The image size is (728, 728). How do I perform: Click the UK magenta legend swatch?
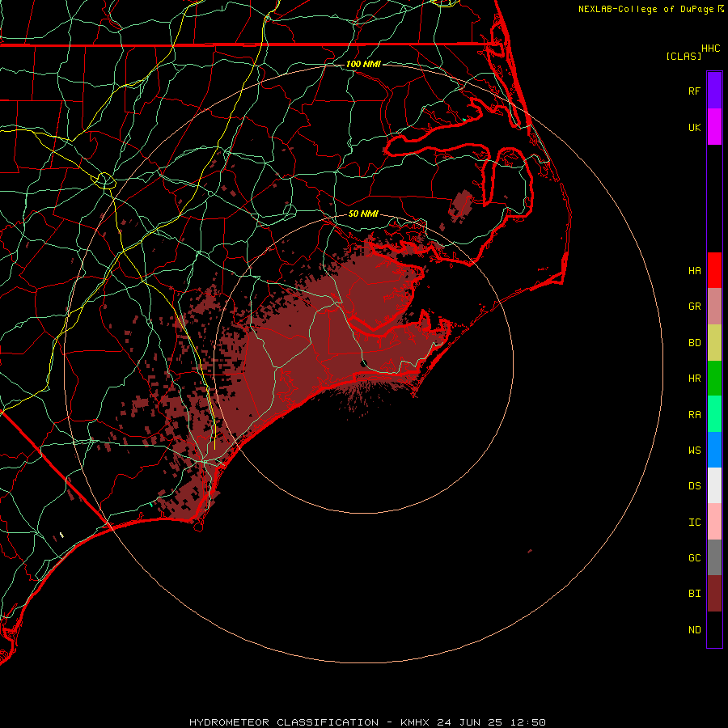(x=714, y=127)
